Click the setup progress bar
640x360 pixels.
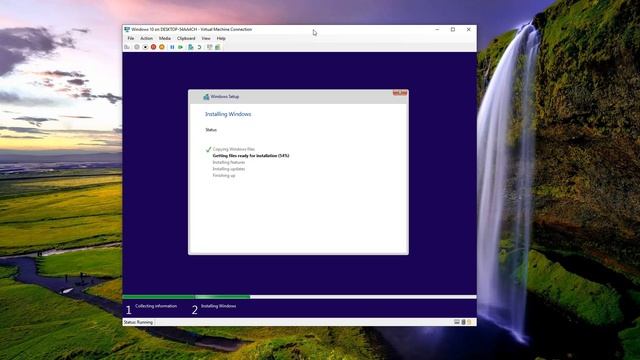(299, 297)
